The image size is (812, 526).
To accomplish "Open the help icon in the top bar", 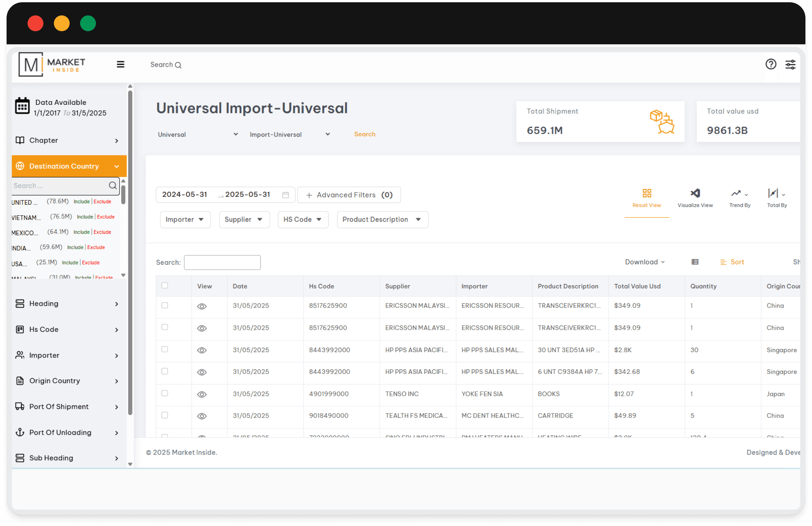I will tap(771, 64).
